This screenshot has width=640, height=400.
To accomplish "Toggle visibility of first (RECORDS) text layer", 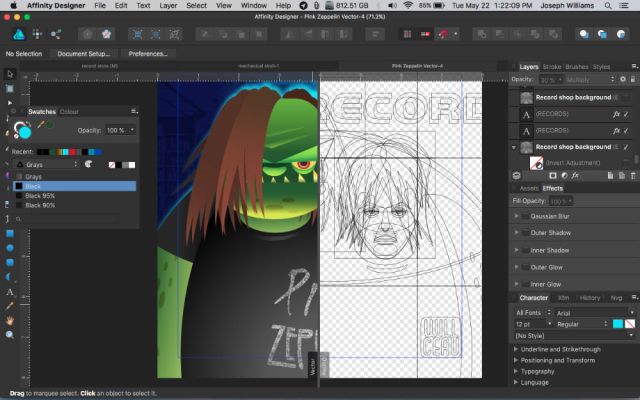I will [626, 114].
